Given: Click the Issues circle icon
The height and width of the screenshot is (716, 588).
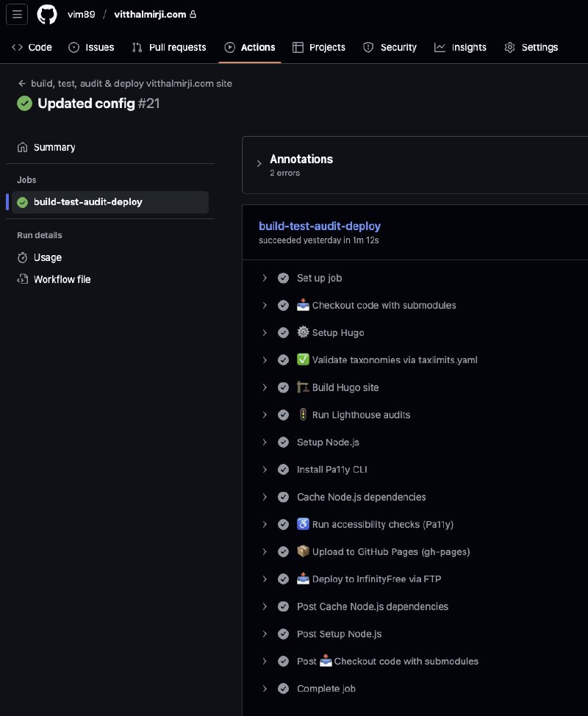Looking at the screenshot, I should pos(73,48).
